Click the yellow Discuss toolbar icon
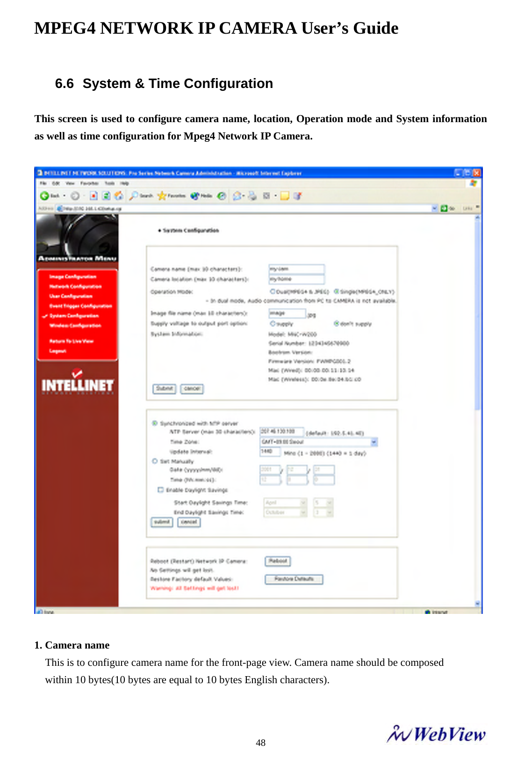The width and height of the screenshot is (532, 773). coord(285,196)
